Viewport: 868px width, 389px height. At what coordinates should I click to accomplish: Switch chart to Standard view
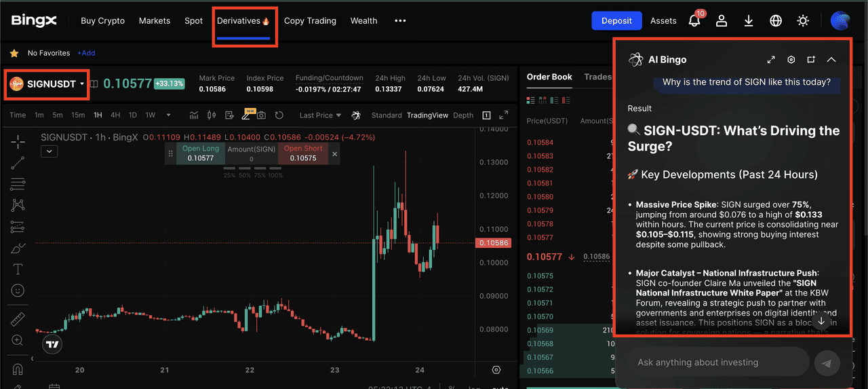point(387,115)
